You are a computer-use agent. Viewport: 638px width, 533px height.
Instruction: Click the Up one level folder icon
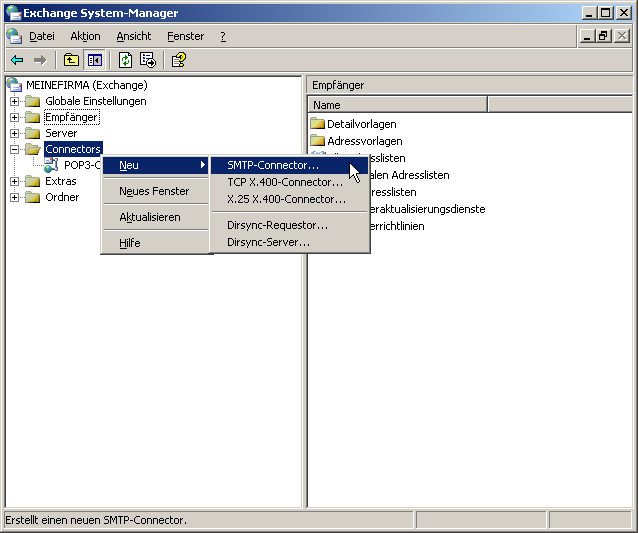pos(71,60)
